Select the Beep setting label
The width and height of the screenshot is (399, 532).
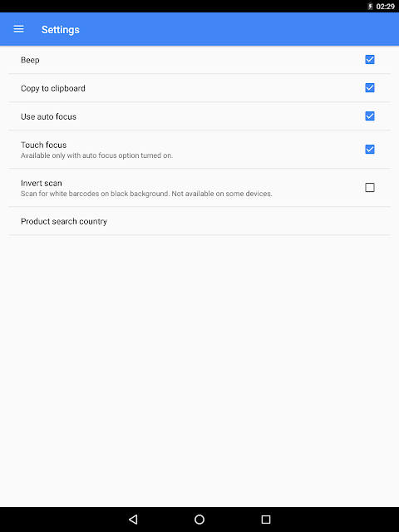30,60
